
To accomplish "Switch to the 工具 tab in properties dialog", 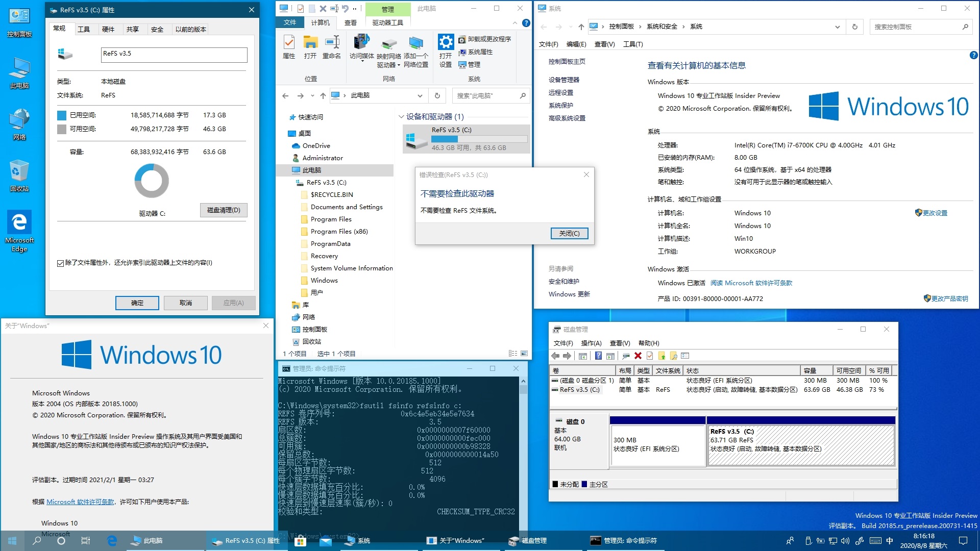I will [x=84, y=29].
